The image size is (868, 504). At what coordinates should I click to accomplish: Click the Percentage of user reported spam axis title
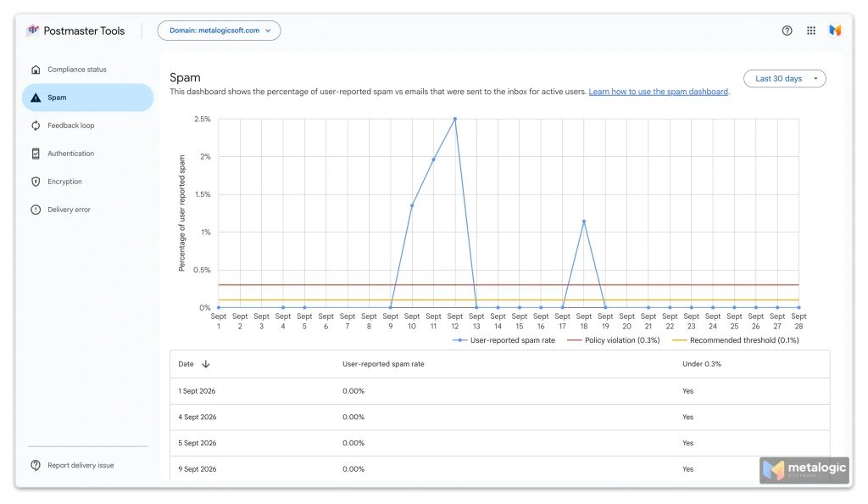[x=181, y=213]
